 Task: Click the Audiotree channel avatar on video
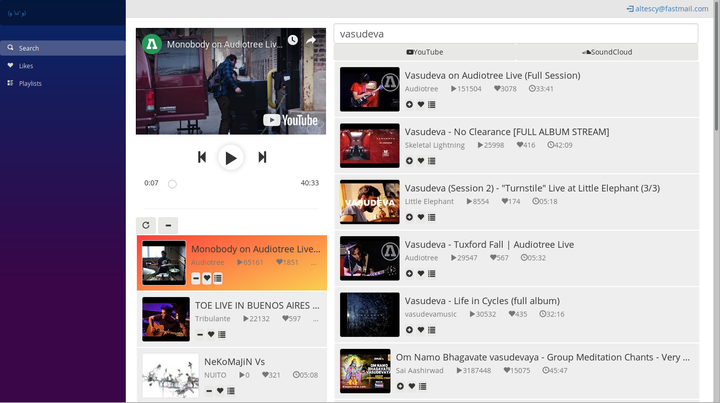152,44
